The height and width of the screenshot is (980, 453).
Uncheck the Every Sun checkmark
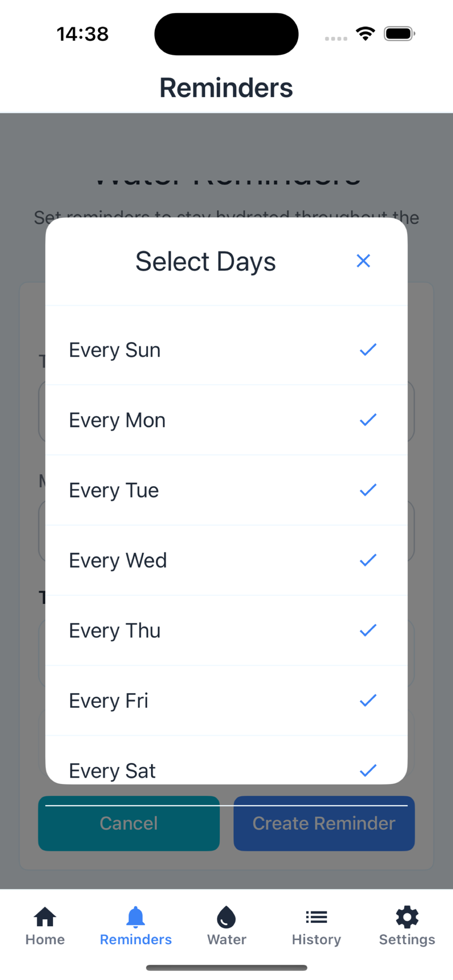coord(368,350)
